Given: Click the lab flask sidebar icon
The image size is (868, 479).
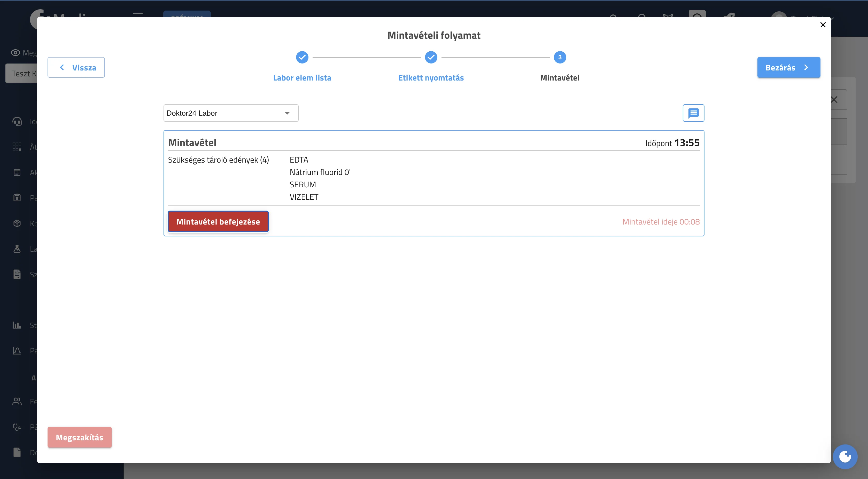Looking at the screenshot, I should click(x=17, y=249).
